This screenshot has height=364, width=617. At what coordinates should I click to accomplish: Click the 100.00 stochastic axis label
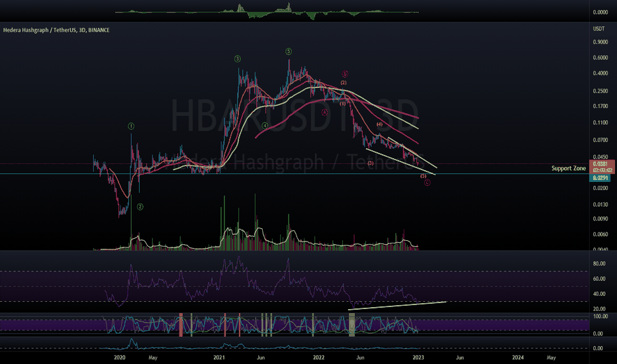coord(600,316)
